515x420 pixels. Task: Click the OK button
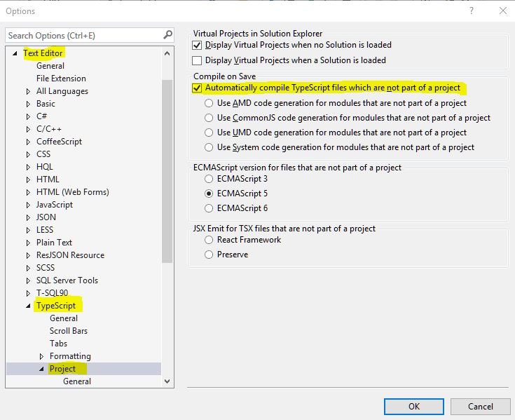(414, 407)
